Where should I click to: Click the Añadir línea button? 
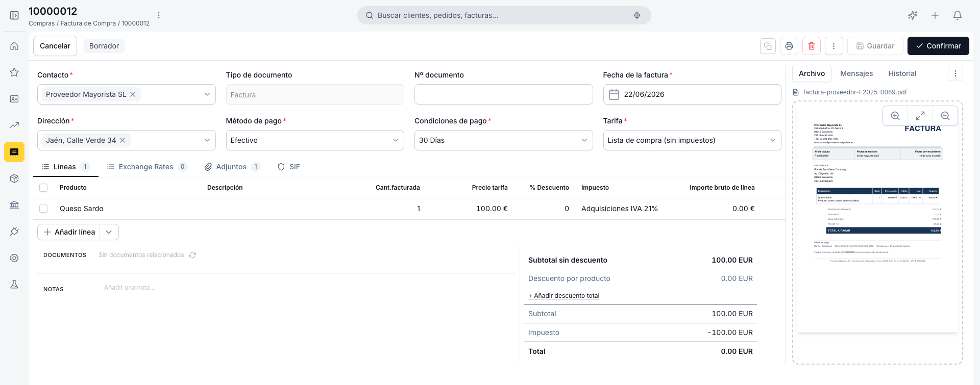69,232
